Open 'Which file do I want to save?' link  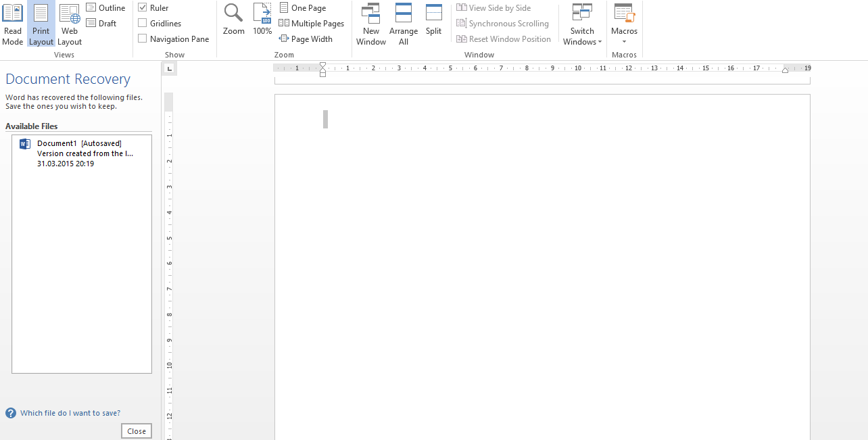click(x=70, y=413)
